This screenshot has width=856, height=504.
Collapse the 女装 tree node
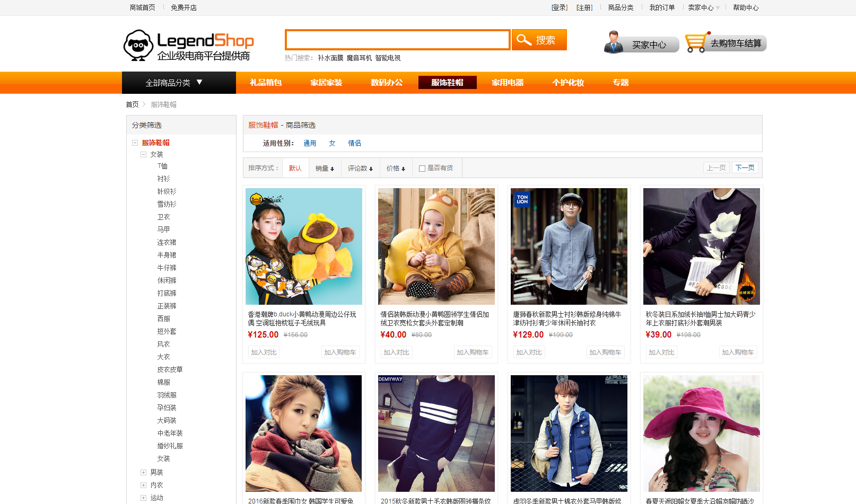pos(143,155)
